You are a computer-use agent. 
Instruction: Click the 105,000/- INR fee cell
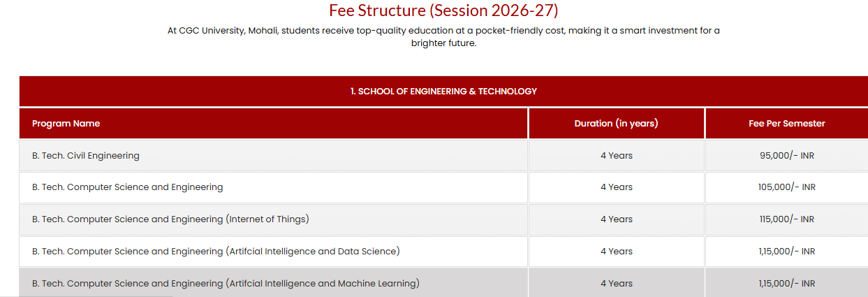pos(786,187)
